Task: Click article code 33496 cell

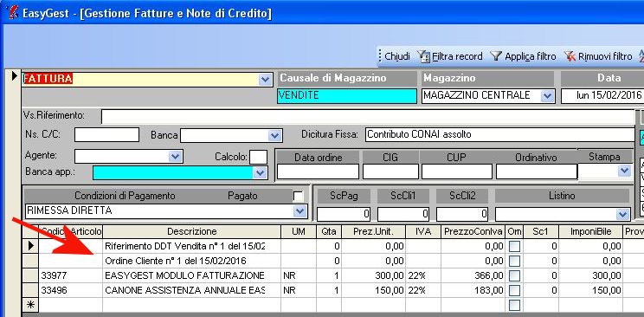Action: point(71,291)
